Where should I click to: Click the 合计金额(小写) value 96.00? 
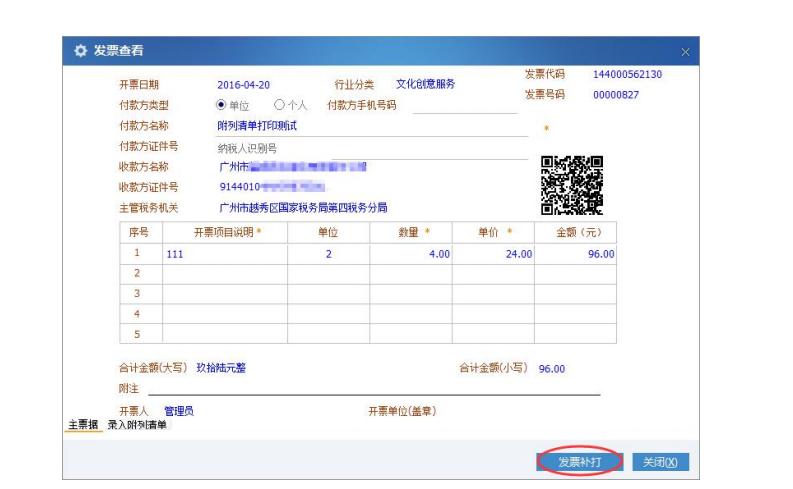[x=552, y=369]
